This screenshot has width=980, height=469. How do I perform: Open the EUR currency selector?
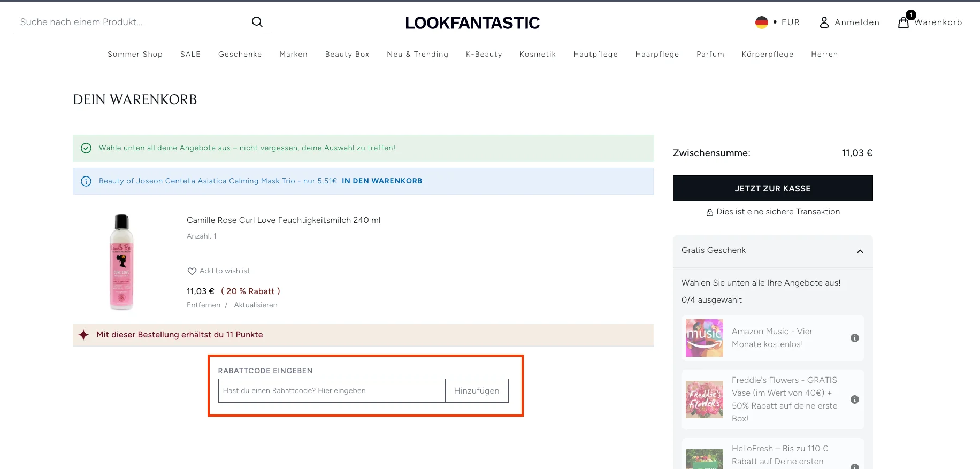click(791, 22)
